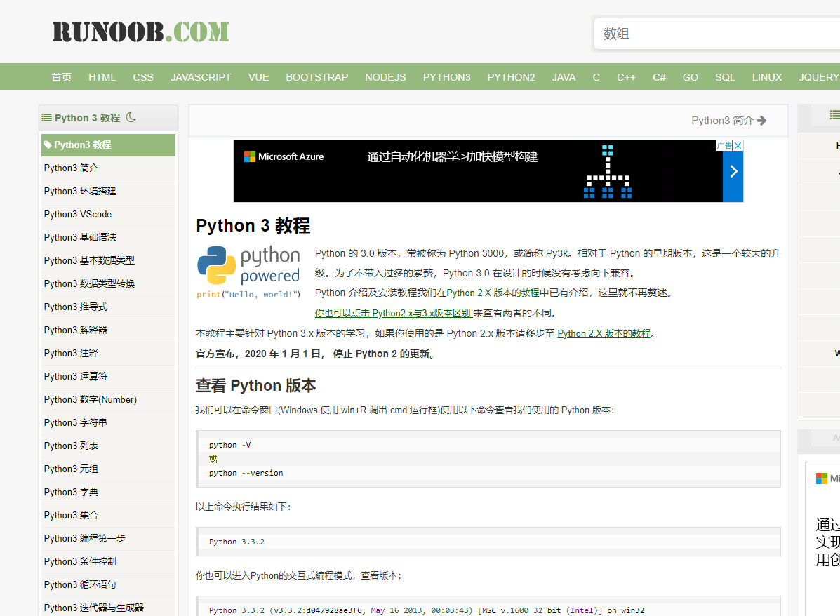Select Python3 教程 highlighted sidebar item
The image size is (840, 616).
coord(108,145)
